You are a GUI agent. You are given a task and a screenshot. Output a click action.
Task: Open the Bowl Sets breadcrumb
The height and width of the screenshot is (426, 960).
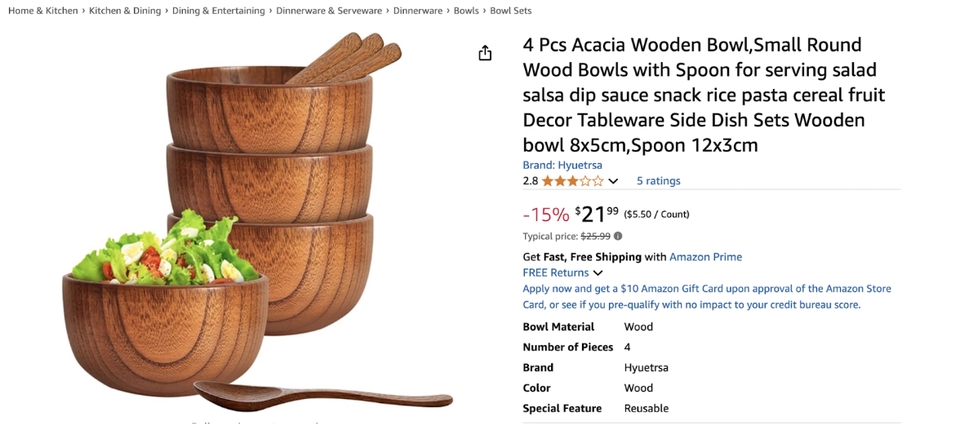click(511, 11)
